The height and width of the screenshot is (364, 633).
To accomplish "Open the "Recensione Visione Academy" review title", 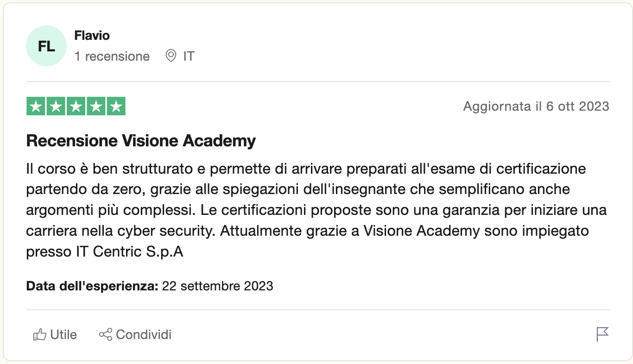I will click(141, 141).
